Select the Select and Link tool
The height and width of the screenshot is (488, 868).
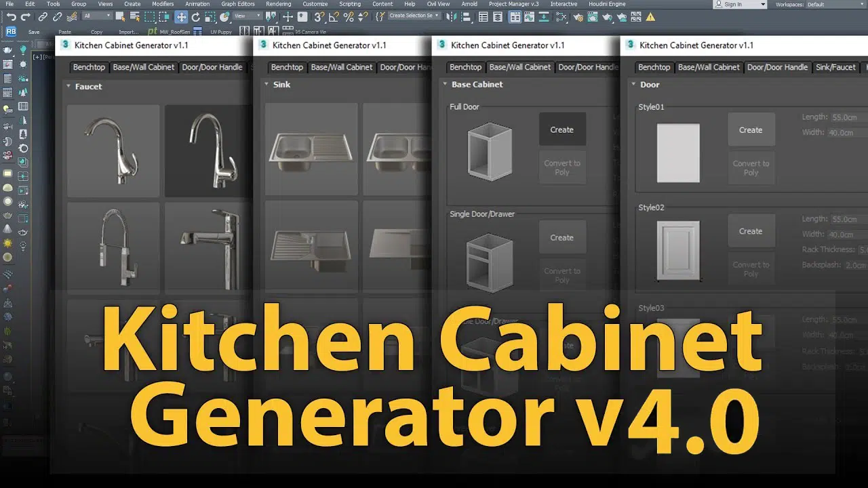click(x=43, y=16)
